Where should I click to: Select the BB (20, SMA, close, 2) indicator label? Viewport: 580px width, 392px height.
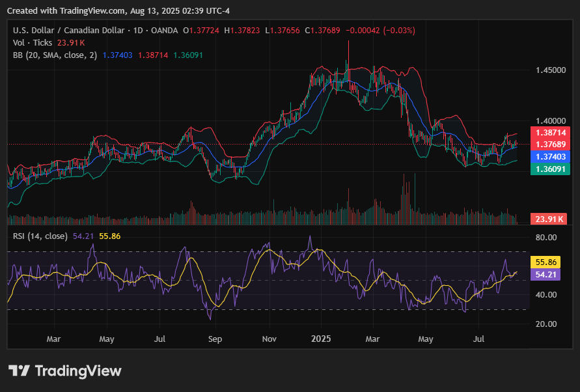click(x=55, y=55)
